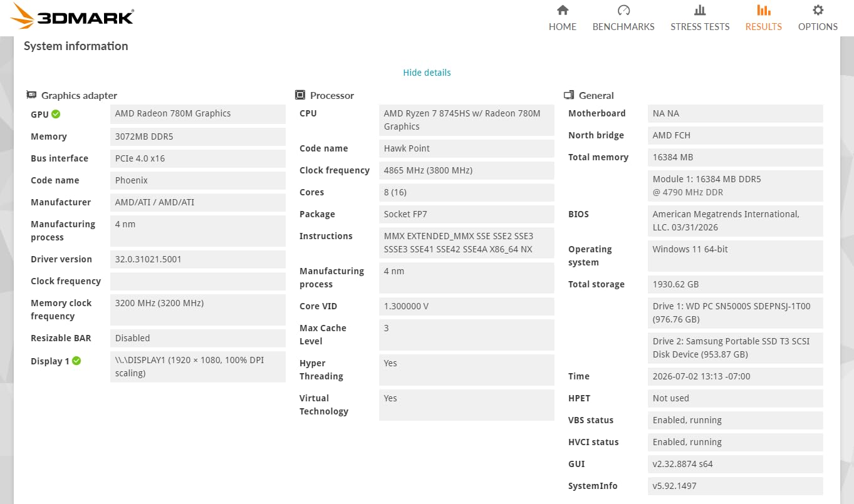Viewport: 854px width, 504px height.
Task: Click the CPU clock frequency 4865 MHz
Action: [x=467, y=170]
